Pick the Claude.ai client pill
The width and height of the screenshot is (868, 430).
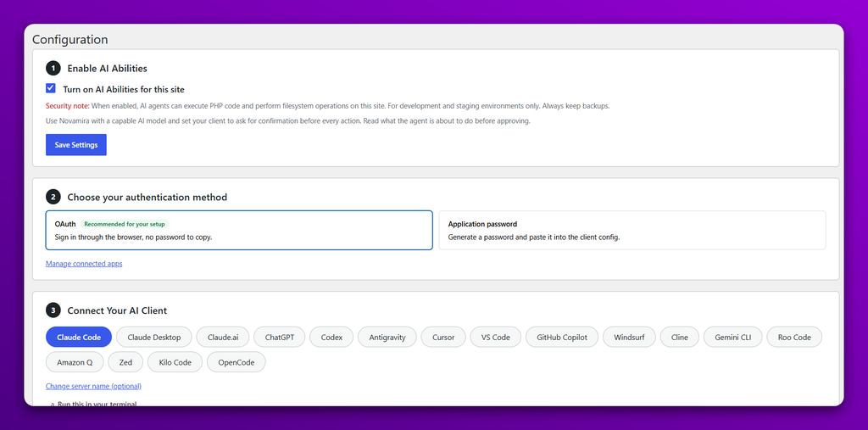click(x=223, y=337)
